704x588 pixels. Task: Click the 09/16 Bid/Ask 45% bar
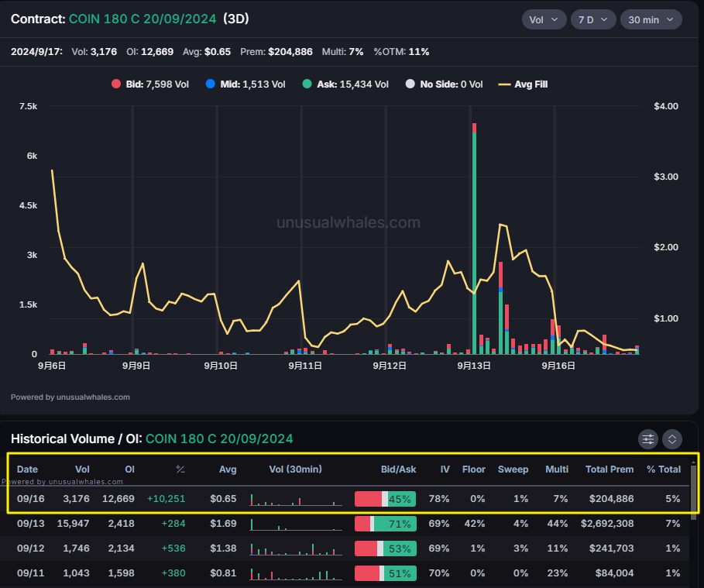pos(385,499)
